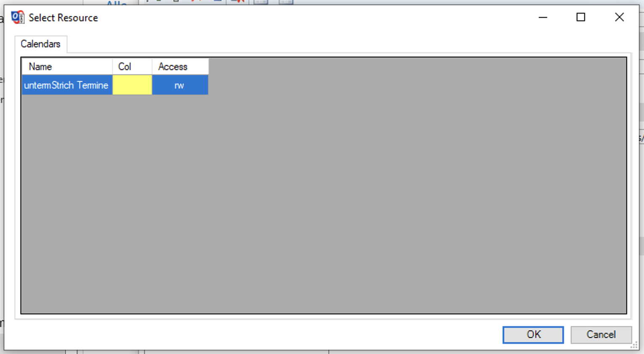Click the Select Resource dialog app icon
Screen dimensions: 644x354
[18, 18]
